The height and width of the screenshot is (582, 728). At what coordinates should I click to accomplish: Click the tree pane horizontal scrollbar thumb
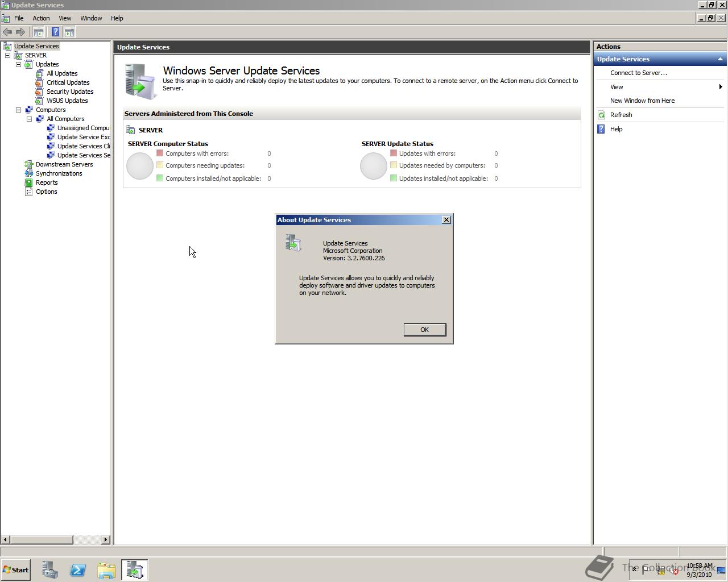[42, 539]
